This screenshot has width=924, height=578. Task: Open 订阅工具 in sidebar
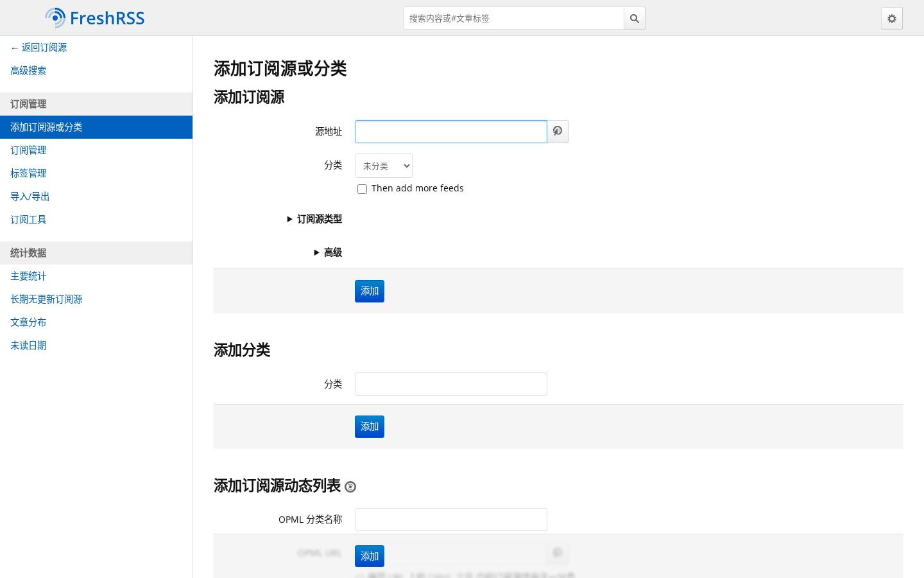point(96,220)
